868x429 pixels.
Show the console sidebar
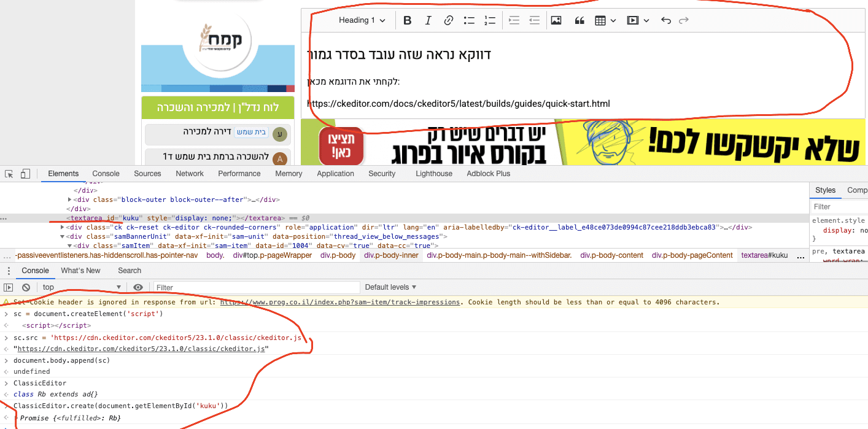(x=9, y=287)
